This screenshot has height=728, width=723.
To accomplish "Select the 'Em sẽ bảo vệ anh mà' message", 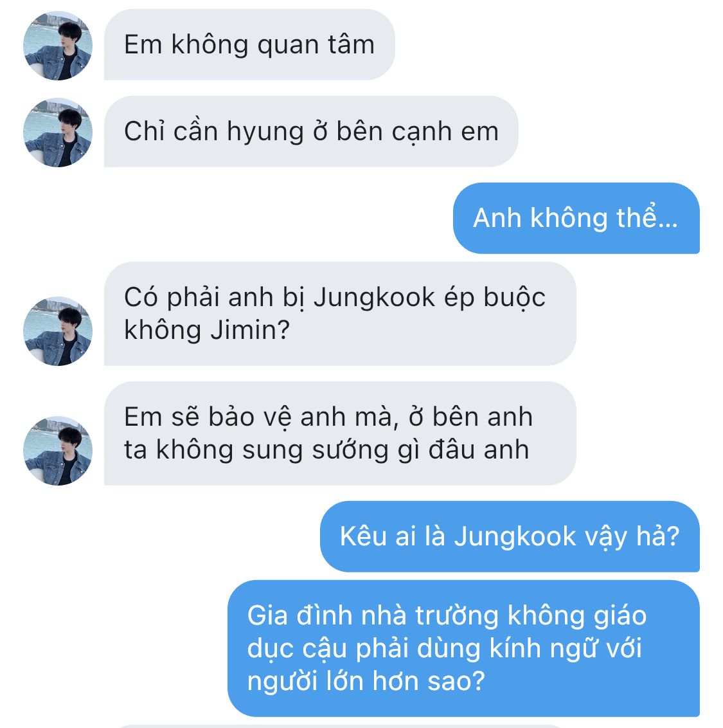I will click(340, 433).
